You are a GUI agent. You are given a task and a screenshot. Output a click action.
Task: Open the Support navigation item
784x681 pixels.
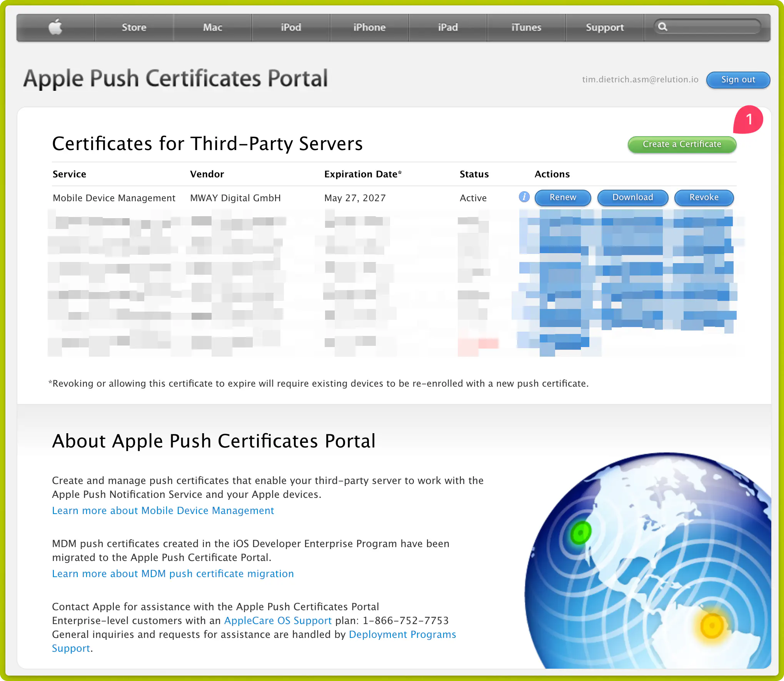pyautogui.click(x=605, y=28)
